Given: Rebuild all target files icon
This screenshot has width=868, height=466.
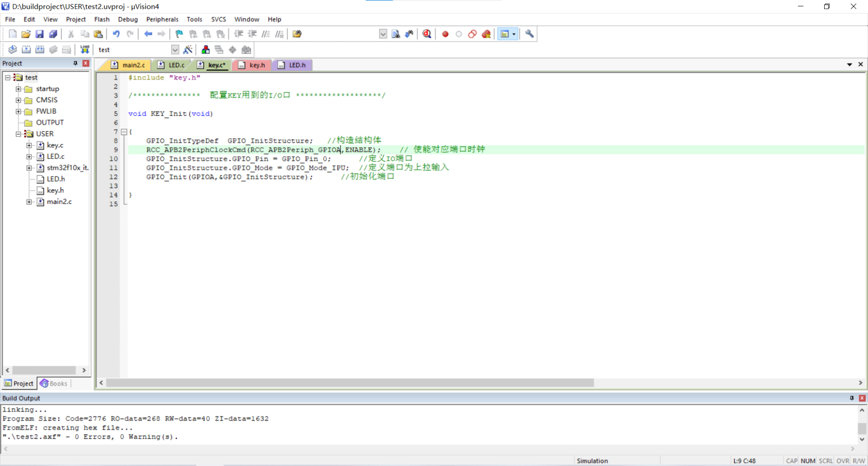Looking at the screenshot, I should point(40,50).
